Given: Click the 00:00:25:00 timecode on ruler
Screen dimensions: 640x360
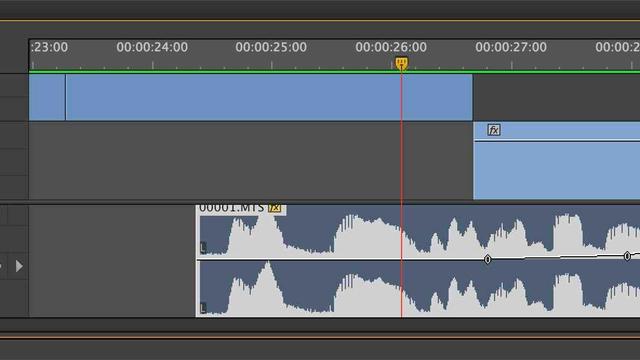Looking at the screenshot, I should [x=271, y=47].
